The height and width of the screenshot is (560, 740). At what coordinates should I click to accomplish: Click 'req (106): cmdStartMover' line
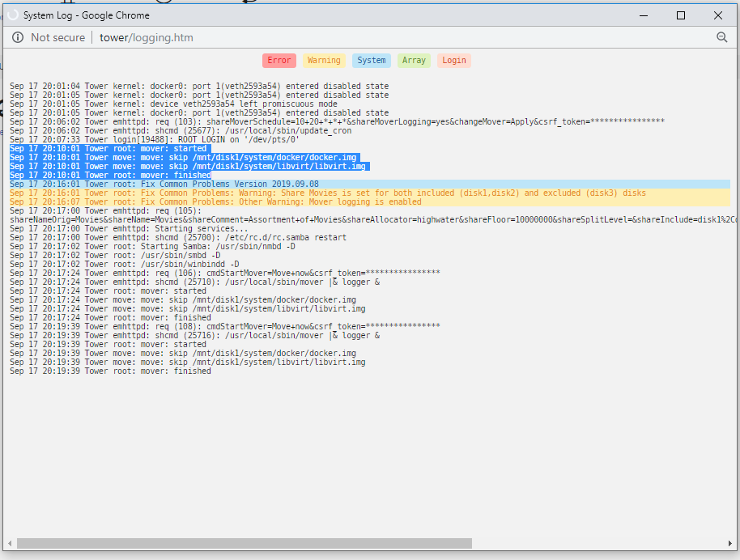(x=225, y=273)
